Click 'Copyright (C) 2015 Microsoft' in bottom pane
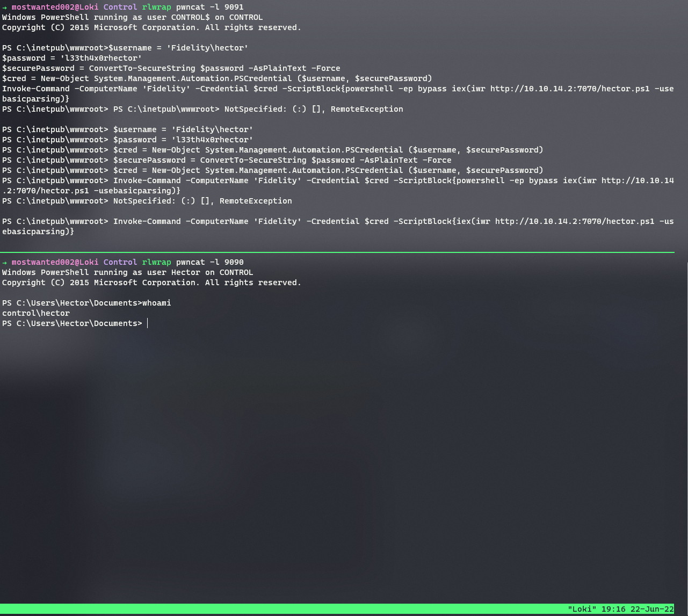This screenshot has height=616, width=688. click(x=152, y=282)
